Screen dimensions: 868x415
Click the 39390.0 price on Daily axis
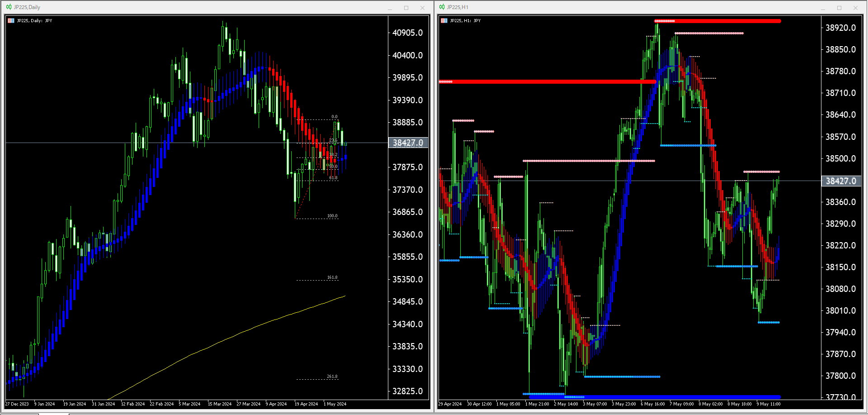point(408,100)
